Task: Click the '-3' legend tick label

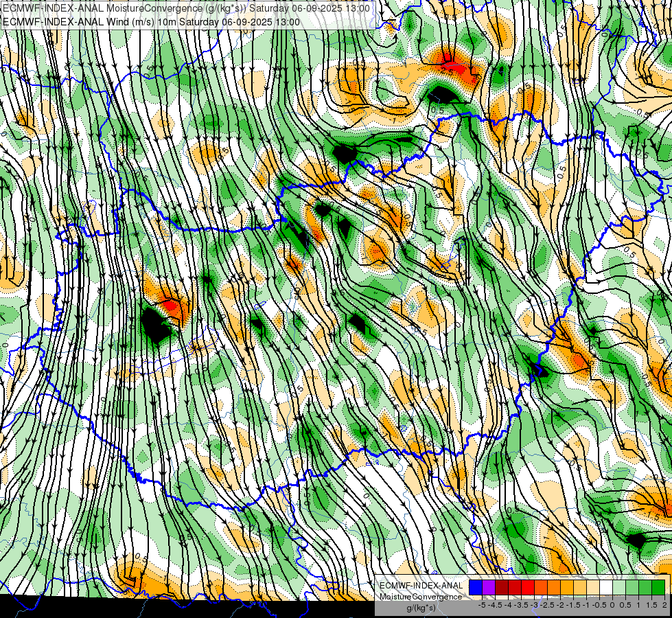Action: [534, 605]
